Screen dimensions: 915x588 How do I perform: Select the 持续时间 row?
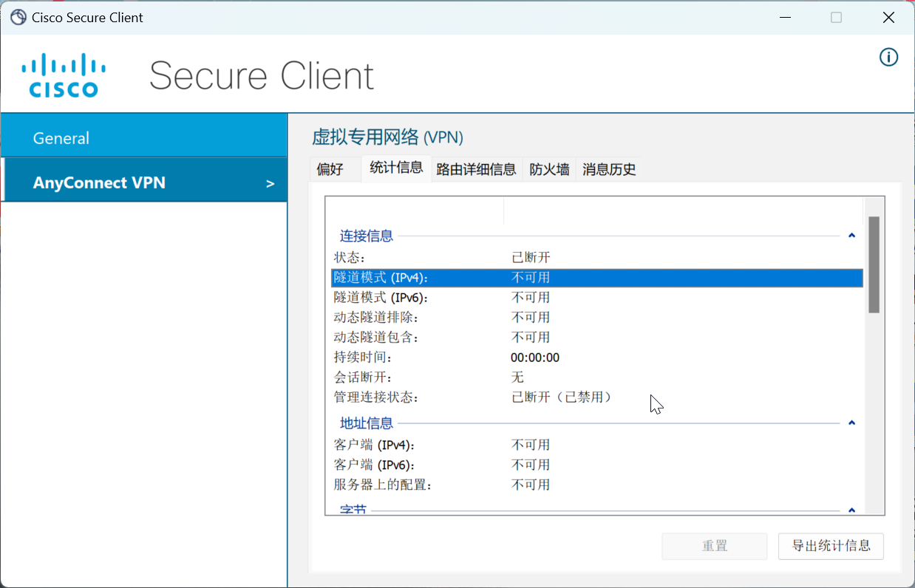(x=597, y=358)
